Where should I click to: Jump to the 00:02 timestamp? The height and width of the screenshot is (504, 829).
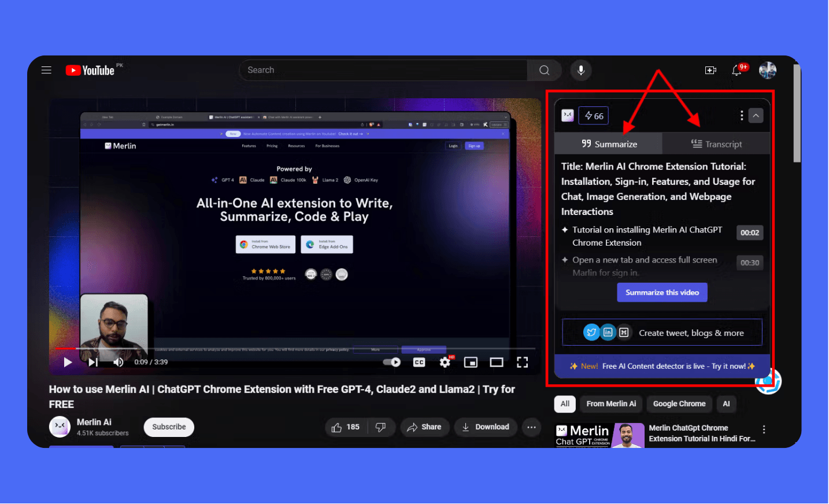click(750, 233)
